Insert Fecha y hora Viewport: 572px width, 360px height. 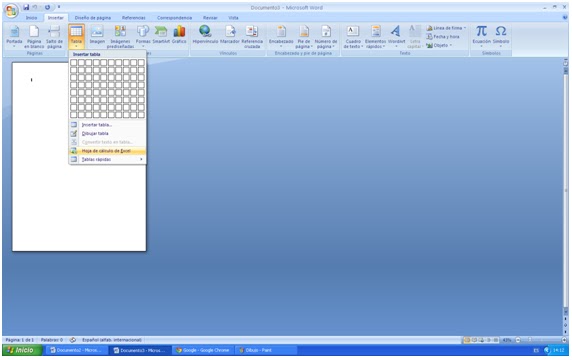pyautogui.click(x=442, y=37)
